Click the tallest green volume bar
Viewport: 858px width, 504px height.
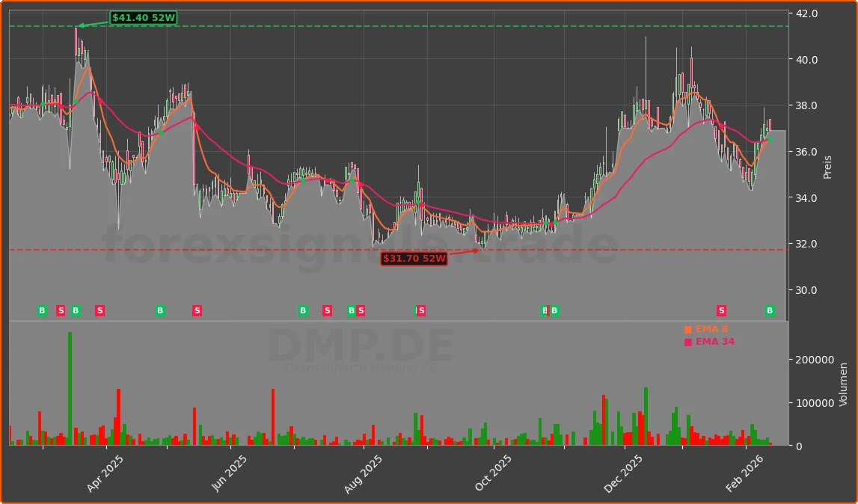tap(70, 385)
